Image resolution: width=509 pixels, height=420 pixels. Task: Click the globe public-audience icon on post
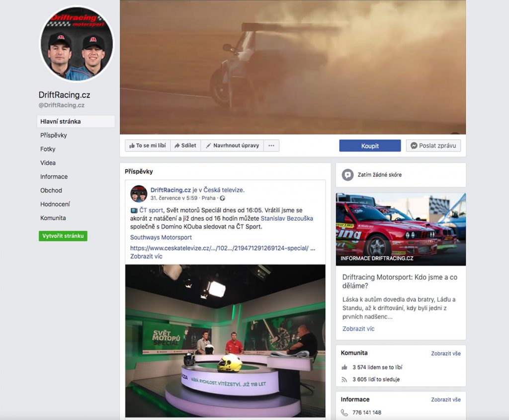222,198
